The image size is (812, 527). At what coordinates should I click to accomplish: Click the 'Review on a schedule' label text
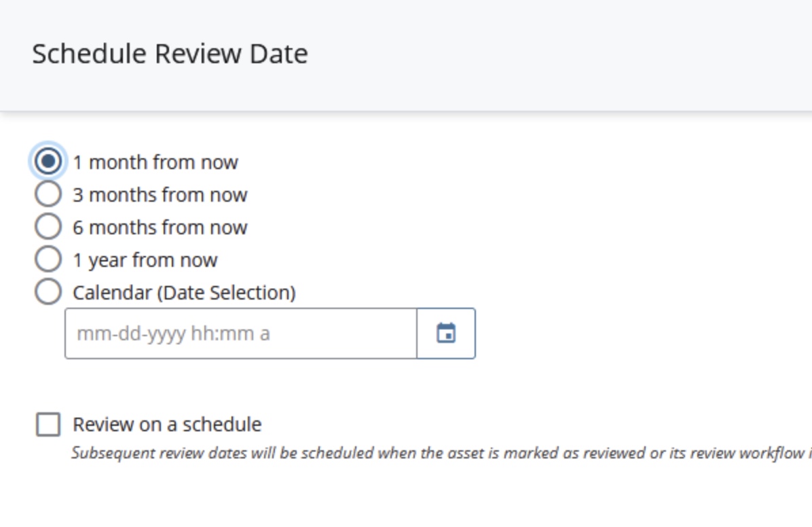(x=167, y=424)
